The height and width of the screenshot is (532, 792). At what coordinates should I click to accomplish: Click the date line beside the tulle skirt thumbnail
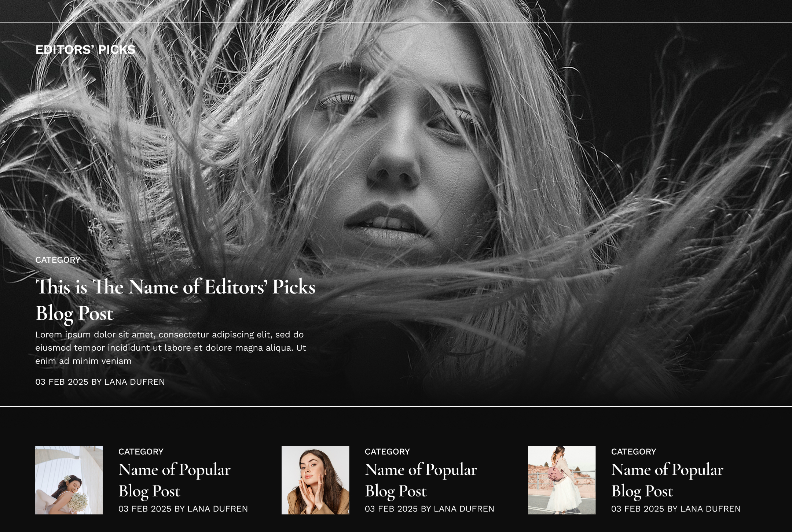click(x=676, y=509)
